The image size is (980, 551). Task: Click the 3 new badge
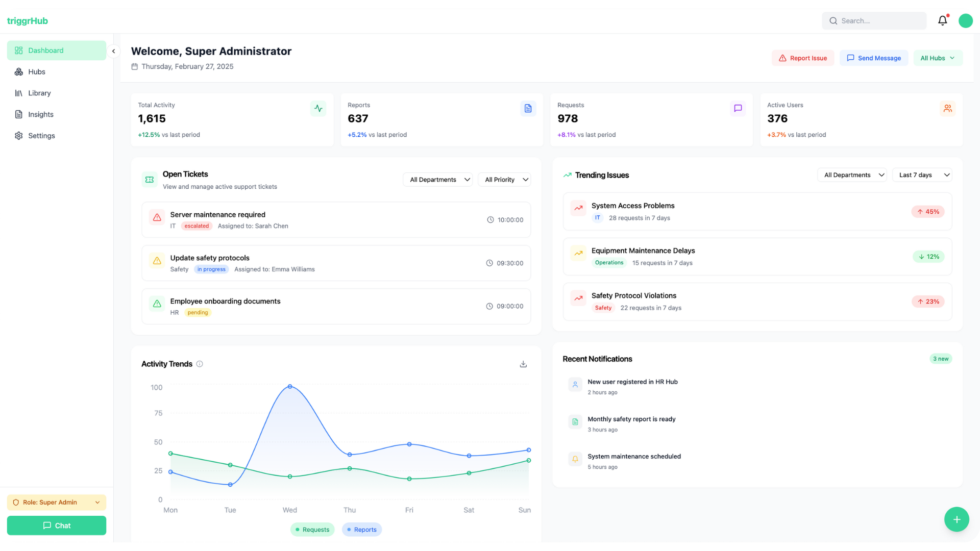pos(941,359)
